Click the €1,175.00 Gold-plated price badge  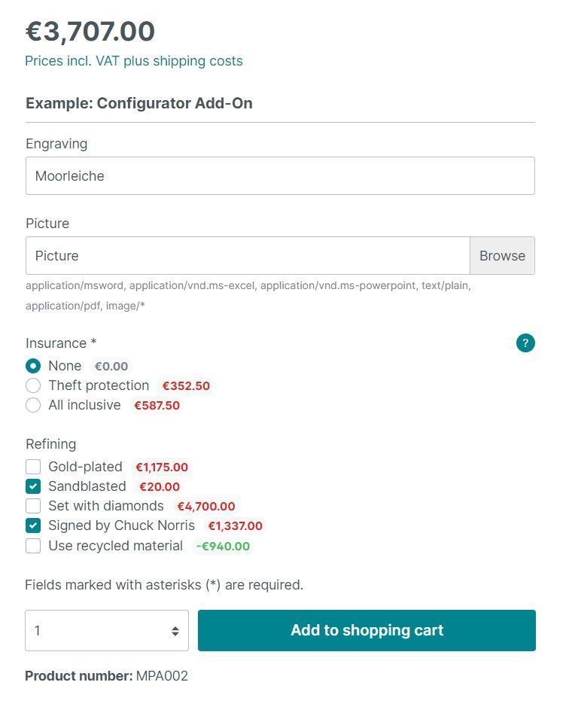click(x=162, y=468)
